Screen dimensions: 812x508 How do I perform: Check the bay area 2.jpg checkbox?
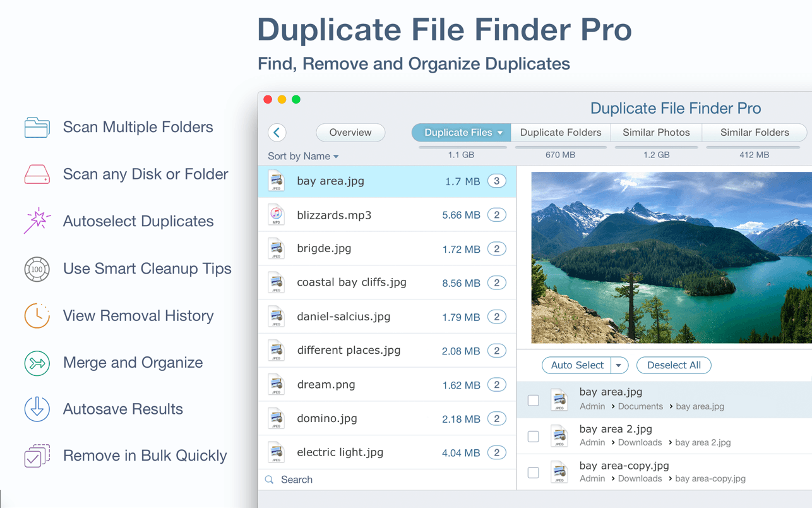point(534,436)
